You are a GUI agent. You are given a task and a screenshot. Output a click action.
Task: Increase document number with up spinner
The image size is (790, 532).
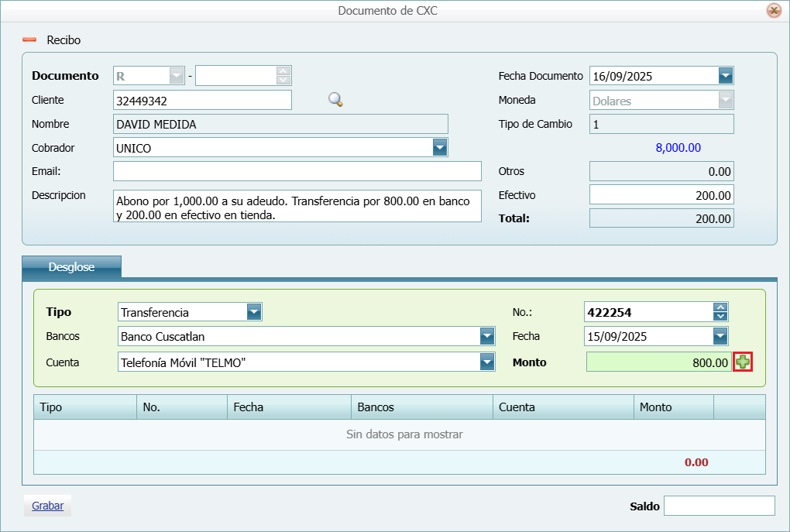click(283, 70)
